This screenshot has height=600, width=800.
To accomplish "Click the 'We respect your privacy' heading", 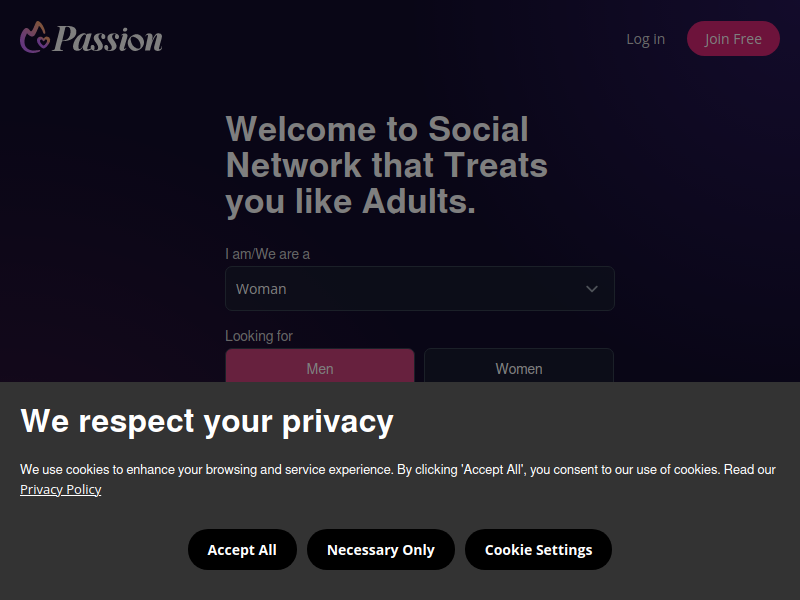I will point(207,421).
